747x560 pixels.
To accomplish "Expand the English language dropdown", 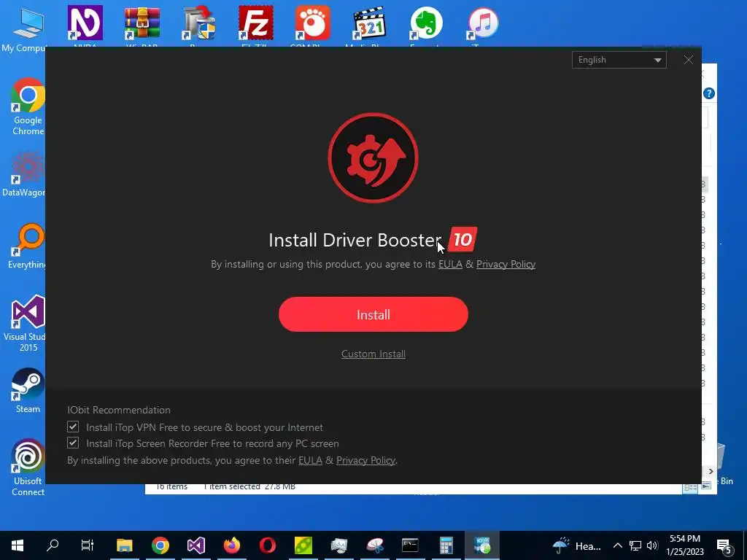I will coord(619,60).
